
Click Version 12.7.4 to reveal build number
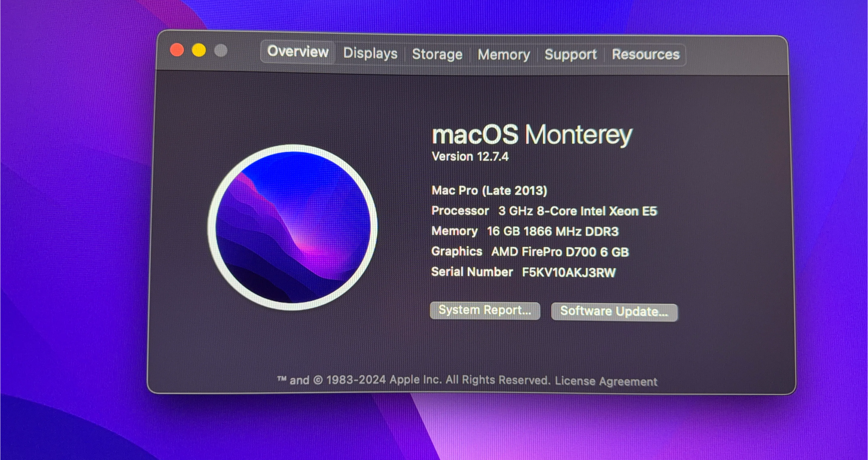click(470, 156)
